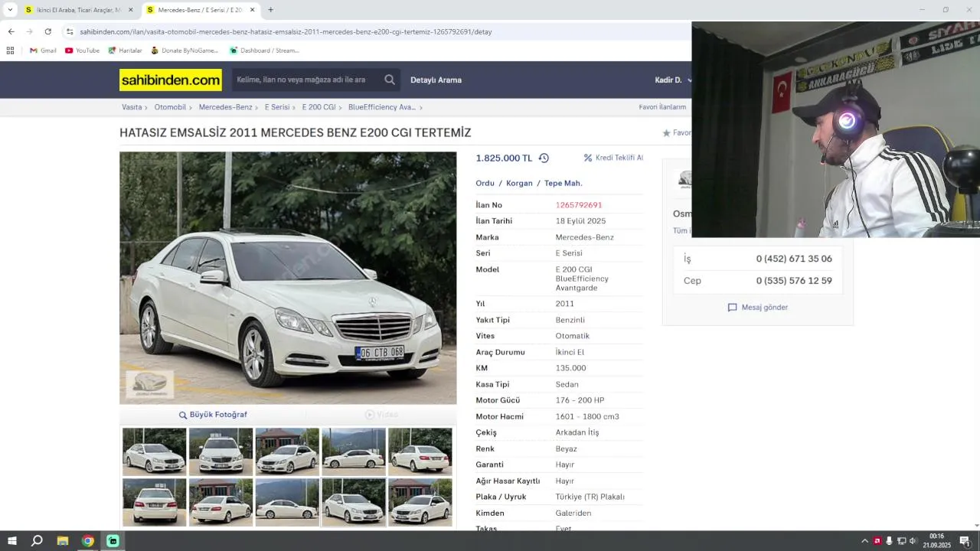Screen dimensions: 980x551
Task: Open File Explorer from taskbar
Action: coord(63,541)
